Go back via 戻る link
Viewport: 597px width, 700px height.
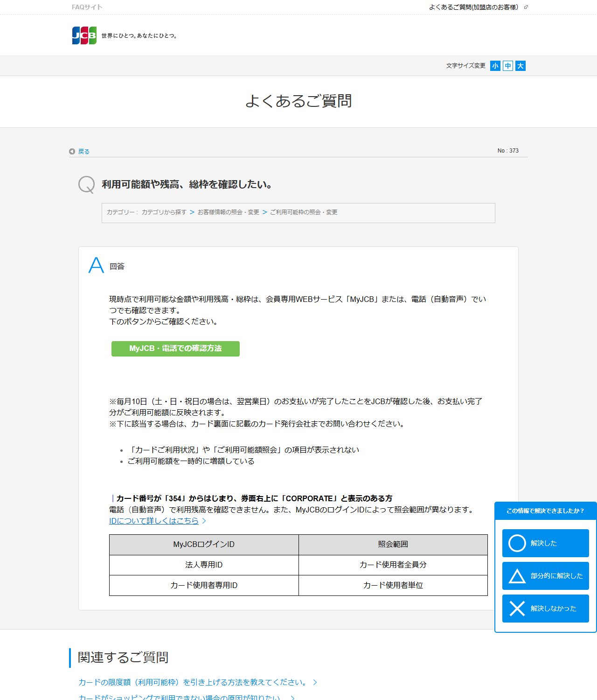(x=84, y=151)
